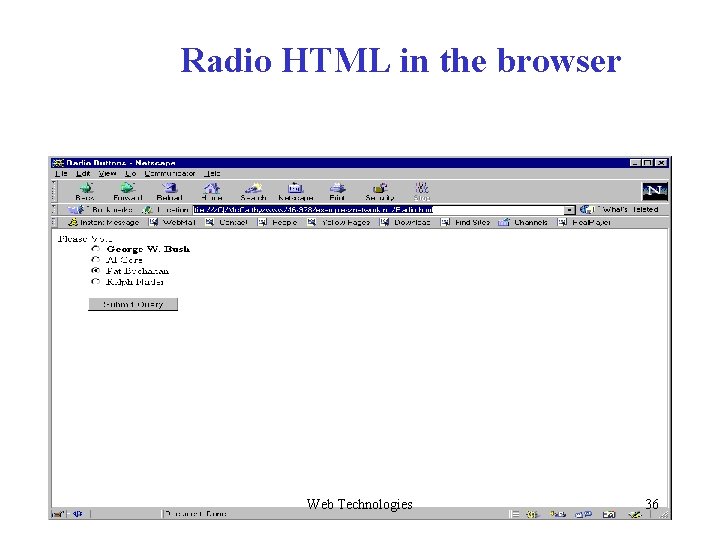
Task: Select the Pat Buchanan radio button
Action: [x=96, y=271]
